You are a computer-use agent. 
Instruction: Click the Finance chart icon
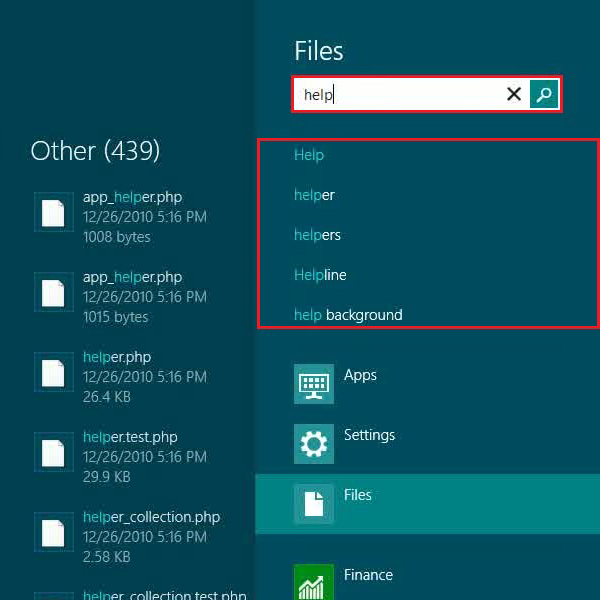tap(314, 582)
